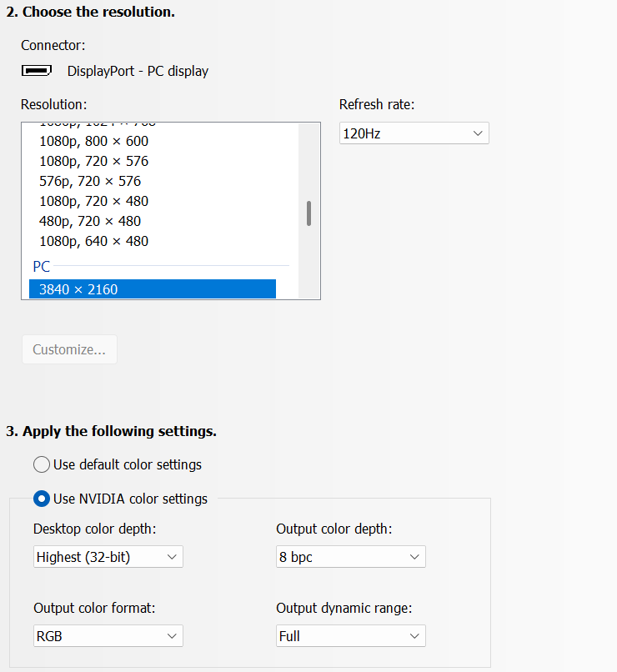Screen dimensions: 617x672
Task: Open the Desktop color depth dropdown
Action: click(108, 557)
